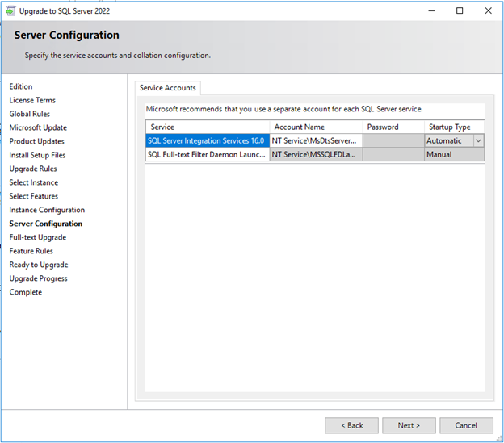The width and height of the screenshot is (504, 443).
Task: Click the Account Name column header
Action: pyautogui.click(x=316, y=127)
